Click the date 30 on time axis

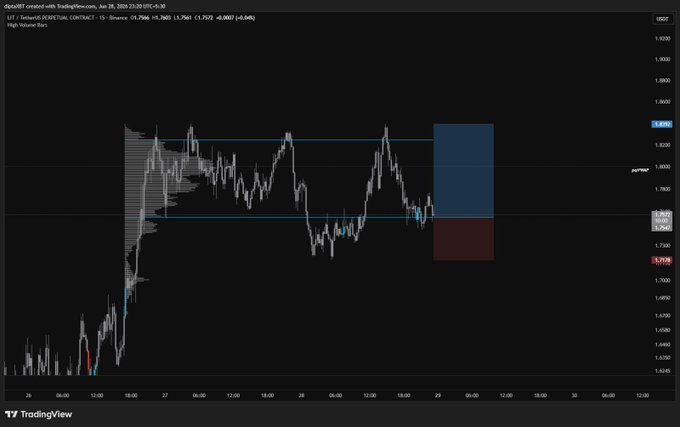click(574, 395)
